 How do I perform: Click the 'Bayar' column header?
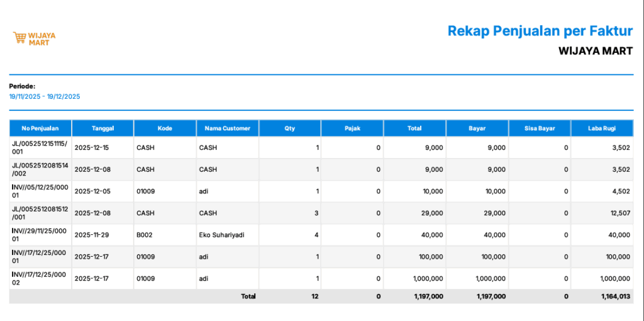point(477,128)
